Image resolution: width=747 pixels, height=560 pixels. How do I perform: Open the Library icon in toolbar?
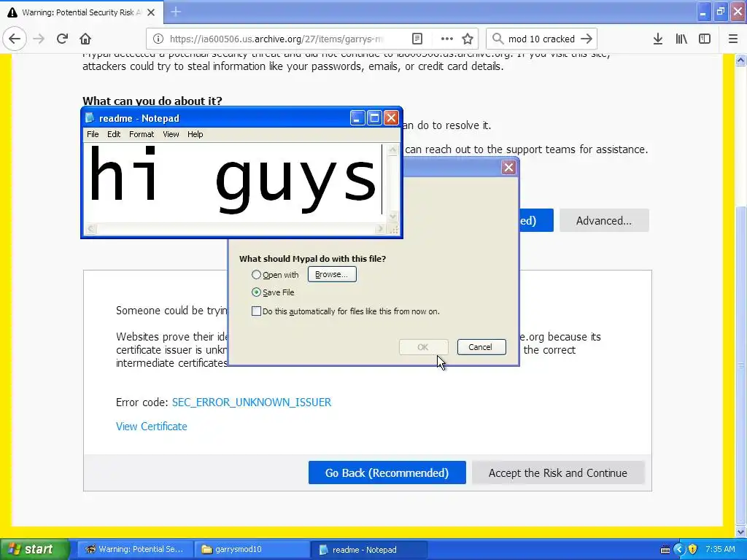click(x=681, y=39)
